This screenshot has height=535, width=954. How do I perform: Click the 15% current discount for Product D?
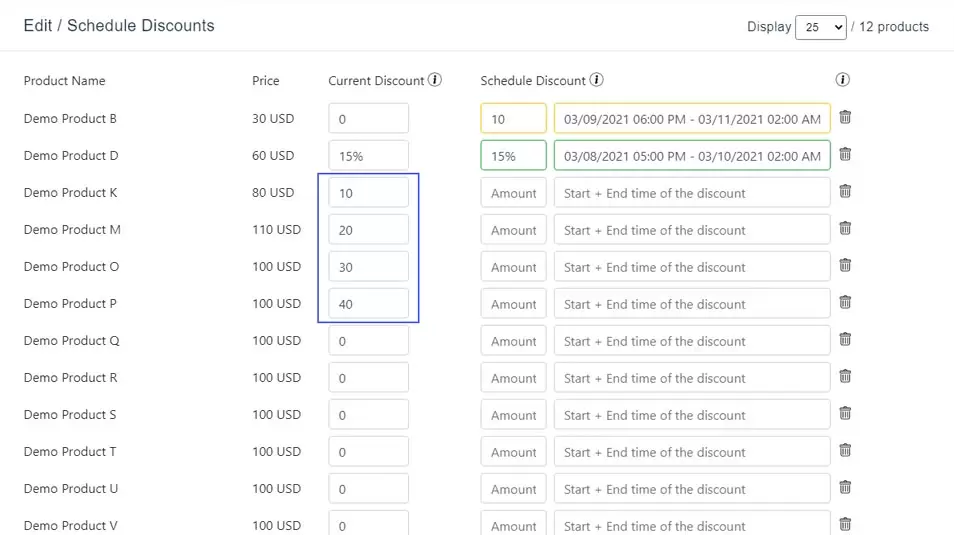pyautogui.click(x=369, y=156)
